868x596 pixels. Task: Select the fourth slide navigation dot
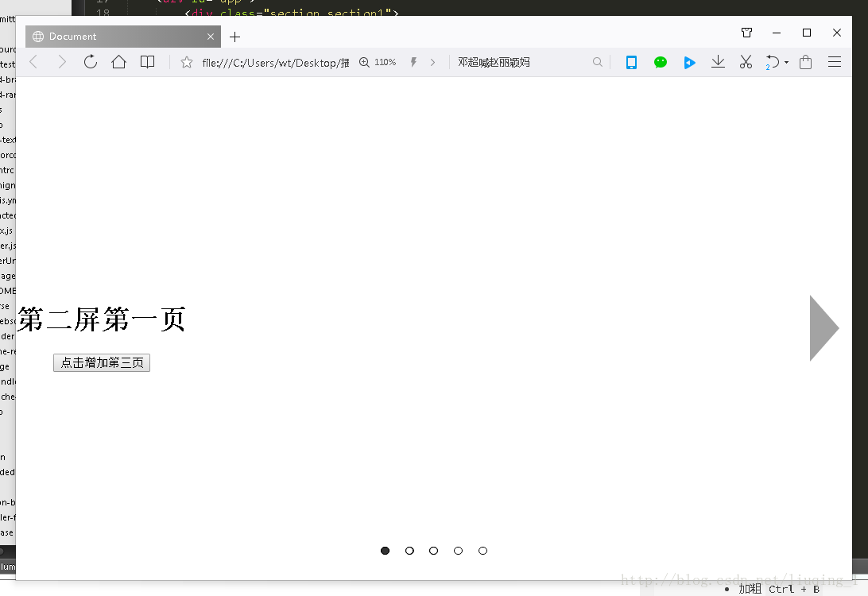click(458, 551)
